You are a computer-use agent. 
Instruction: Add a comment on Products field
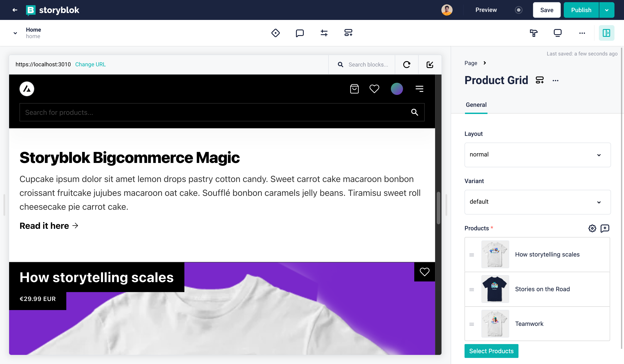point(605,228)
